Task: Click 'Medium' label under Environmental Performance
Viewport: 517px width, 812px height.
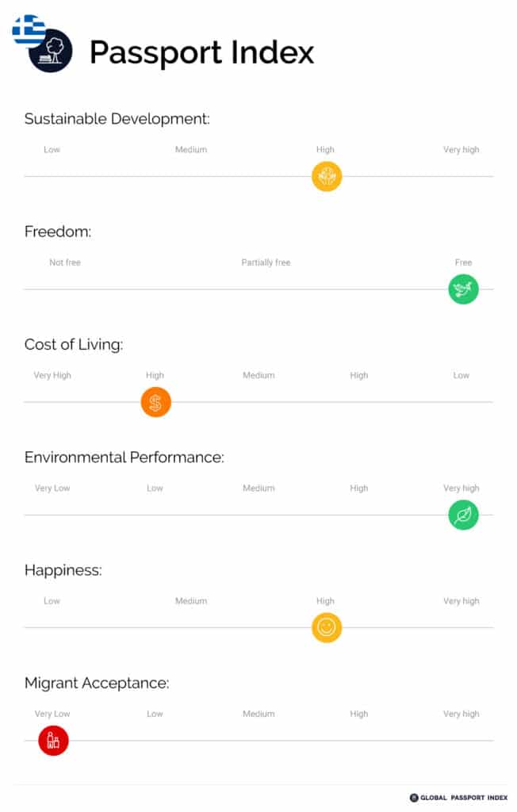Action: [x=258, y=488]
